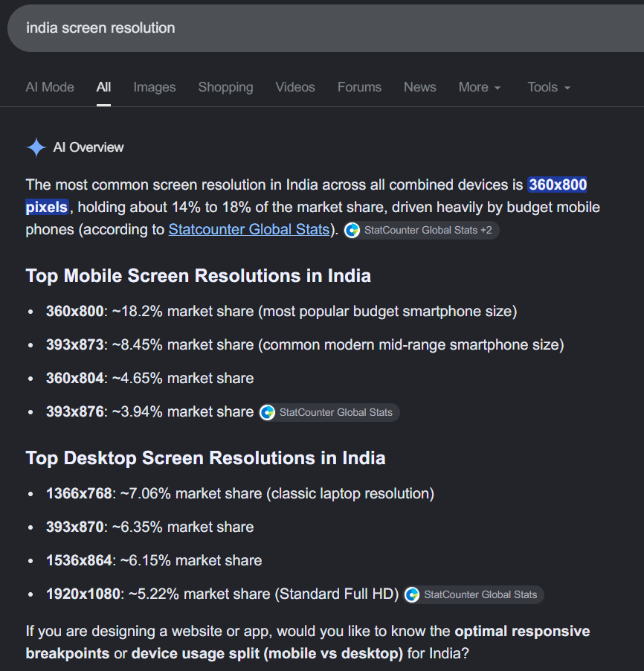Open the News tab
Viewport: 644px width, 671px height.
click(x=419, y=87)
